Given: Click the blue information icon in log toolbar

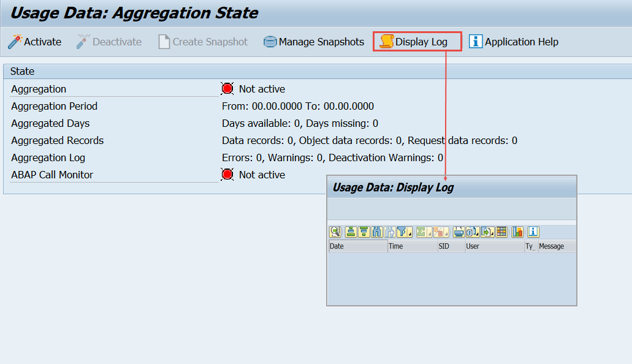Looking at the screenshot, I should click(x=533, y=232).
